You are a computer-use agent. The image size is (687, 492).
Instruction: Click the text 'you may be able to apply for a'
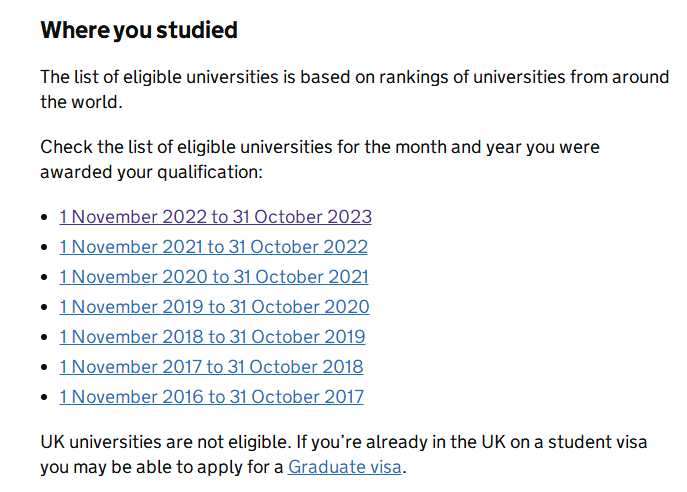pos(161,467)
